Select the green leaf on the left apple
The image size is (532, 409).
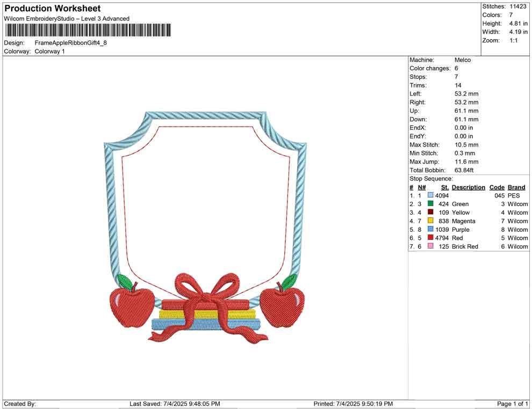click(x=124, y=280)
